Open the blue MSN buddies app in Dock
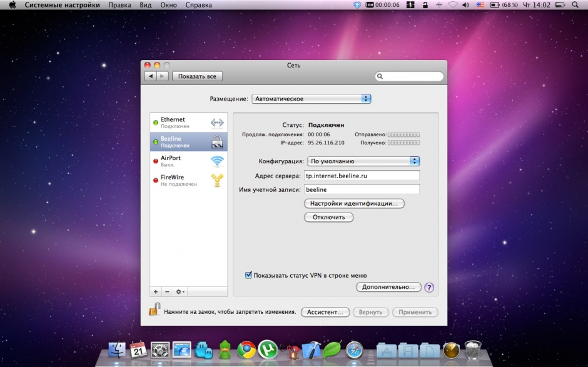This screenshot has height=367, width=588. (x=203, y=350)
